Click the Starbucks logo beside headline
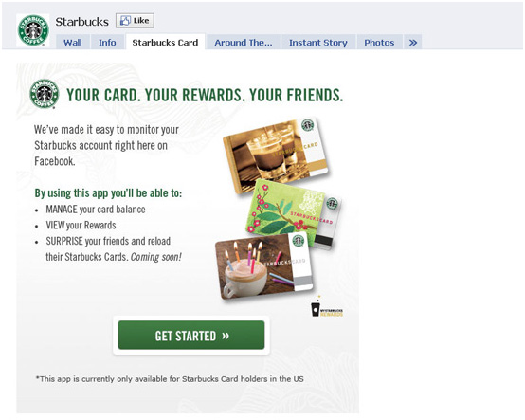 point(45,94)
